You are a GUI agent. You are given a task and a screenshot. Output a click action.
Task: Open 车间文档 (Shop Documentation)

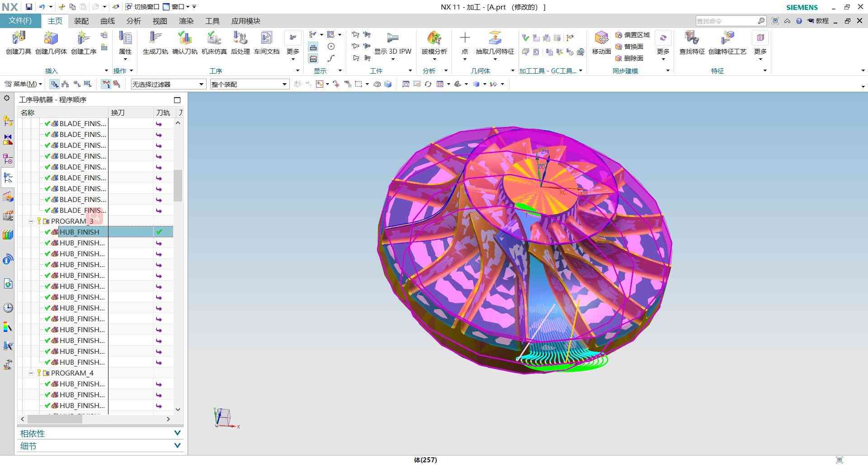[267, 38]
